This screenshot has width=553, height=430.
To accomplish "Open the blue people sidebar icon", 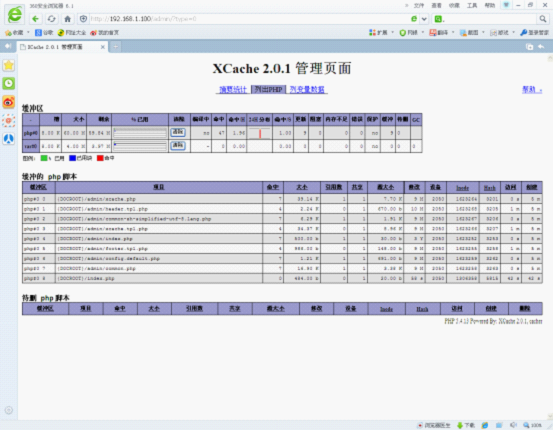I will tap(9, 139).
